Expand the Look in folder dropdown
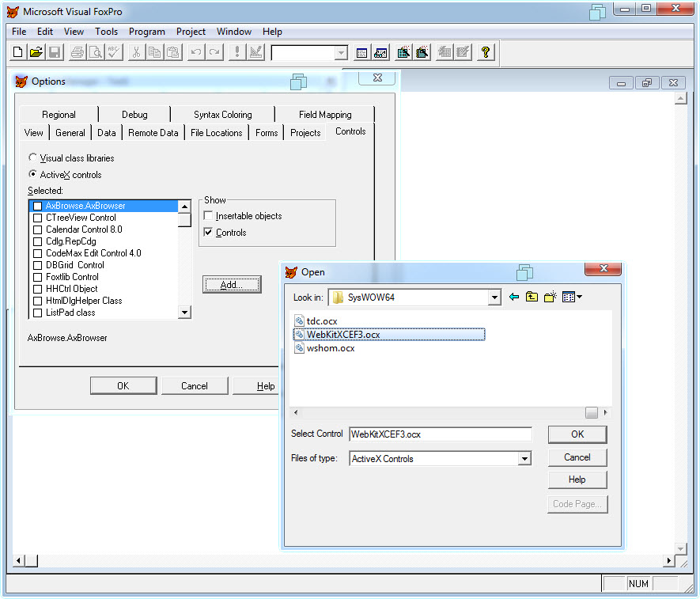The height and width of the screenshot is (599, 700). click(x=494, y=298)
